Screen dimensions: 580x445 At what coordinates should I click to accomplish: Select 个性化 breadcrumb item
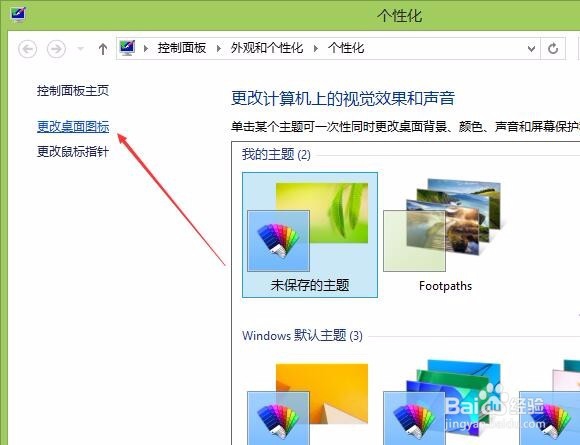[x=346, y=48]
